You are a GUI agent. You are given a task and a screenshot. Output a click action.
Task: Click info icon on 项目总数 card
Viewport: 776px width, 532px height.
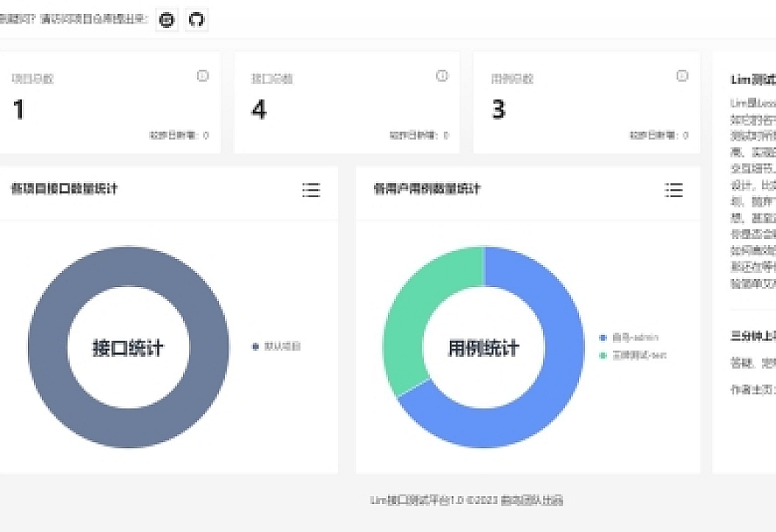coord(202,76)
